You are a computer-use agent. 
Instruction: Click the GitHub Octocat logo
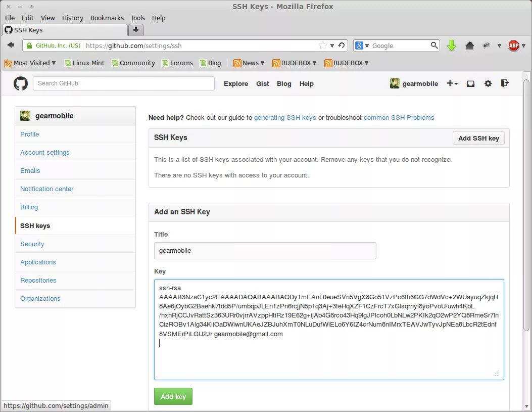pos(20,83)
